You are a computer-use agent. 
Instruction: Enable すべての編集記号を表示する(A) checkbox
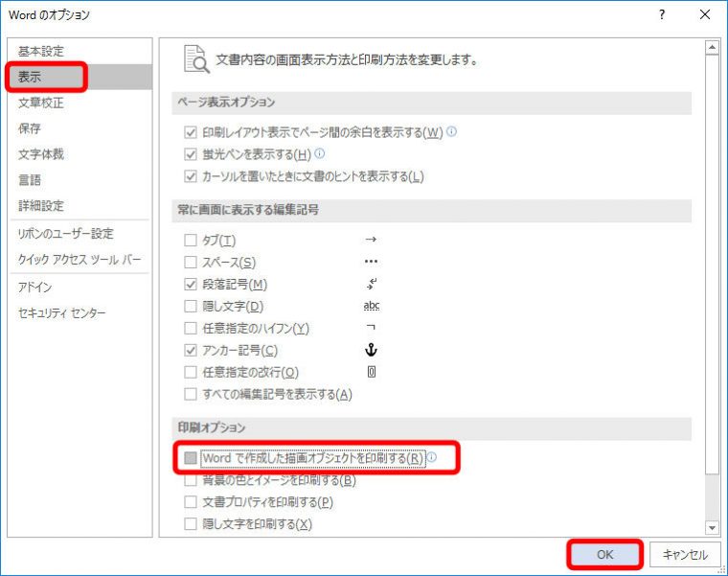(x=191, y=394)
